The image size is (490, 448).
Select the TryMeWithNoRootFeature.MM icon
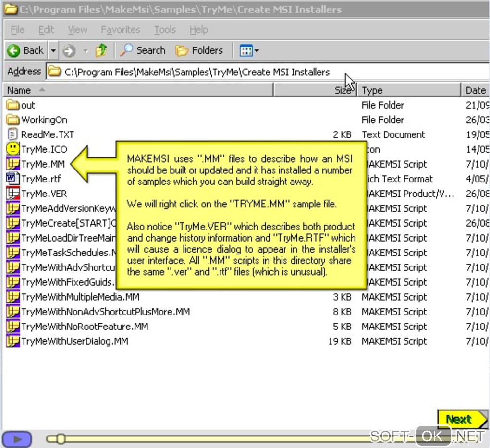pyautogui.click(x=13, y=326)
